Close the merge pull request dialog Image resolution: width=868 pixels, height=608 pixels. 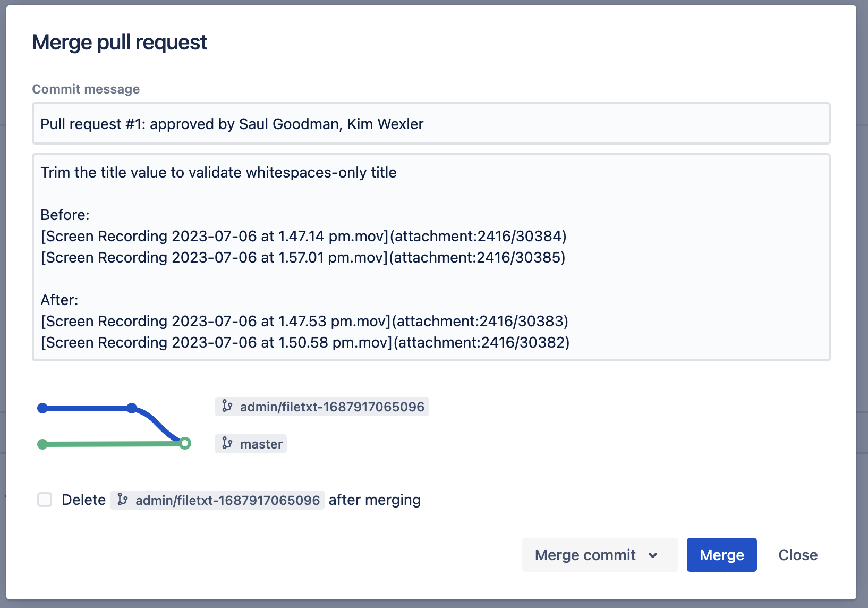[x=798, y=555]
